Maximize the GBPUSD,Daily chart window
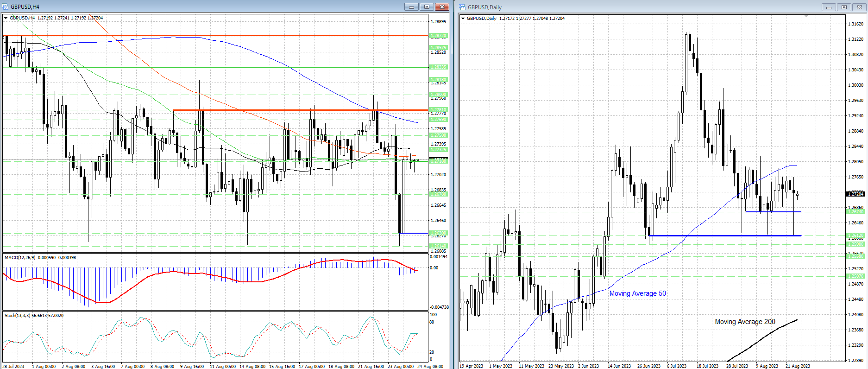The image size is (868, 369). point(844,7)
